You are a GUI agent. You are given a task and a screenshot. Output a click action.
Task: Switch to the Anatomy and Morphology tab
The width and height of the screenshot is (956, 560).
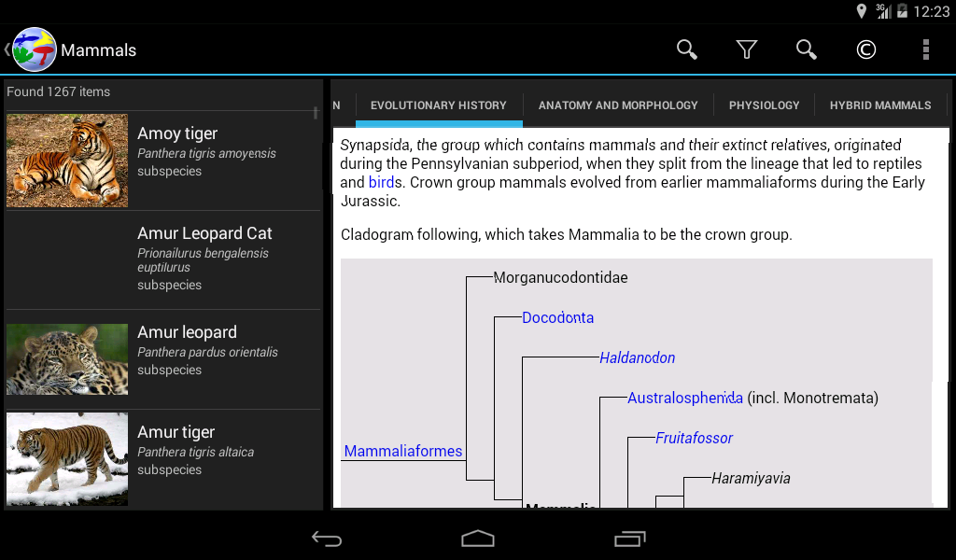[x=618, y=105]
